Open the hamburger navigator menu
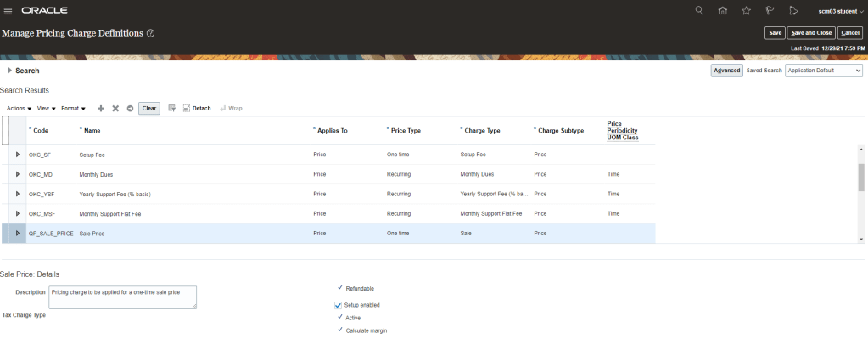 click(x=8, y=11)
